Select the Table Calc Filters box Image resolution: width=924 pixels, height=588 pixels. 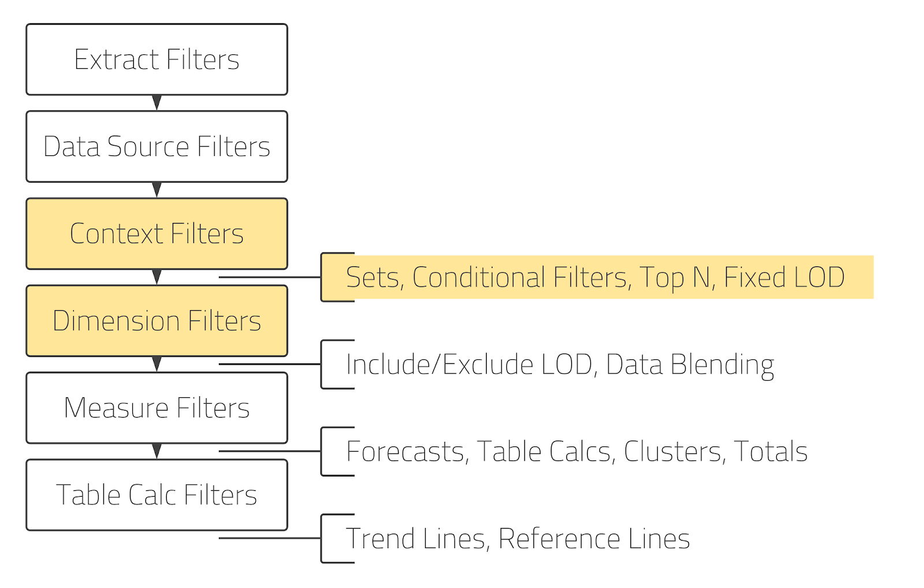tap(157, 495)
